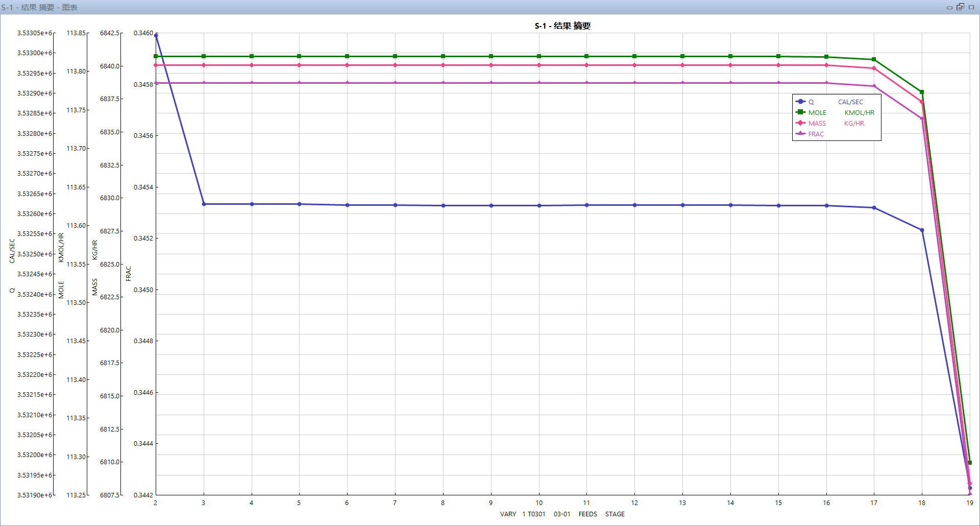980x526 pixels.
Task: Select the Q legend entry marker
Action: (800, 102)
